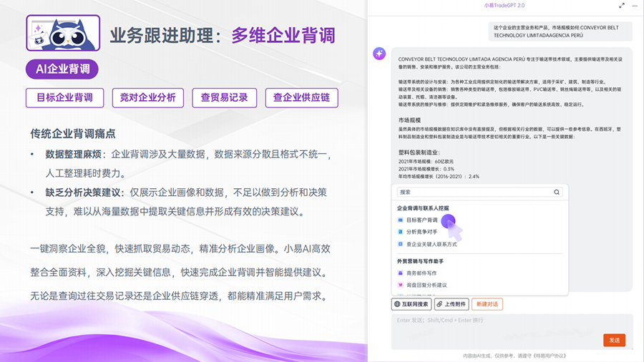Click the icon beside 询盘回复分析建议
The width and height of the screenshot is (644, 362).
coord(401,285)
